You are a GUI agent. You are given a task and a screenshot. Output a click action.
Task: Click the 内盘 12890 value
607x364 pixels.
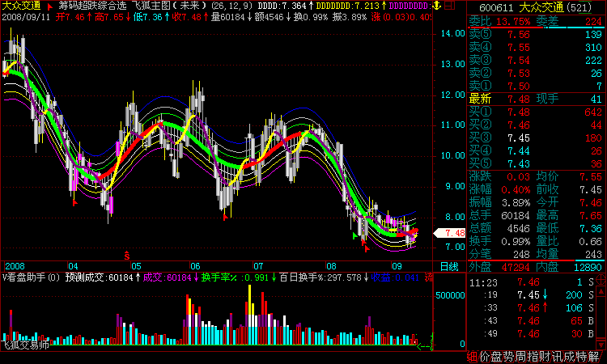tap(588, 267)
